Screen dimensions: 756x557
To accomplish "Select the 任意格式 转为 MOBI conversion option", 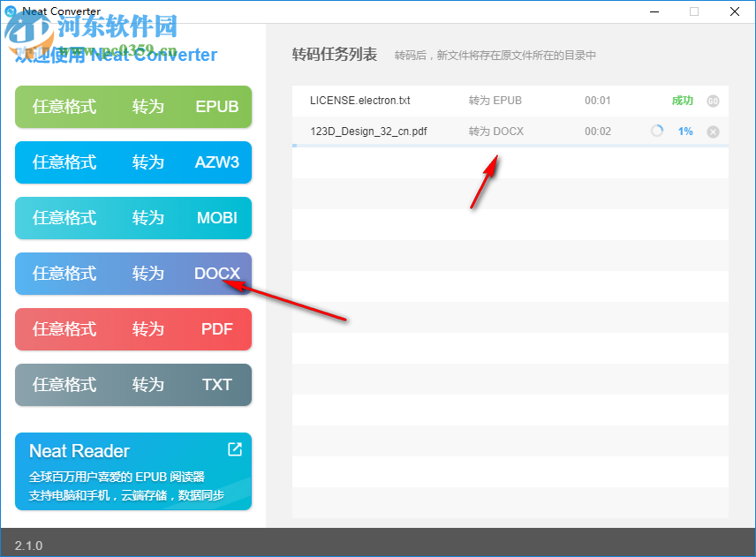I will [132, 218].
